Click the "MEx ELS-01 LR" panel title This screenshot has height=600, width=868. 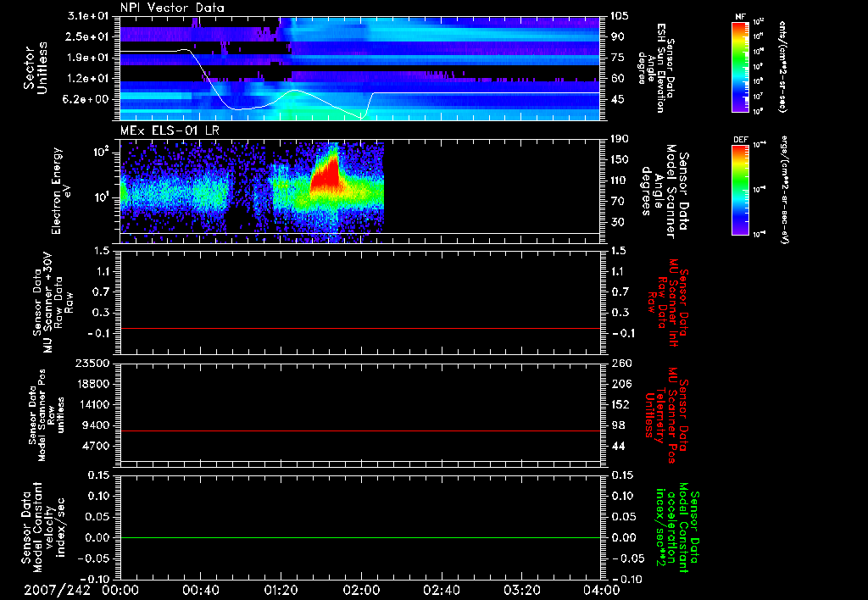click(x=170, y=131)
